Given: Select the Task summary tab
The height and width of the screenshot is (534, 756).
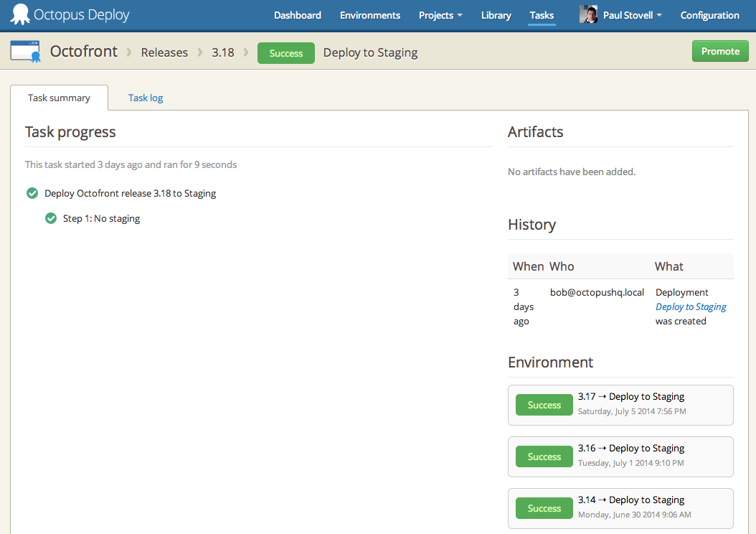Looking at the screenshot, I should [x=59, y=97].
